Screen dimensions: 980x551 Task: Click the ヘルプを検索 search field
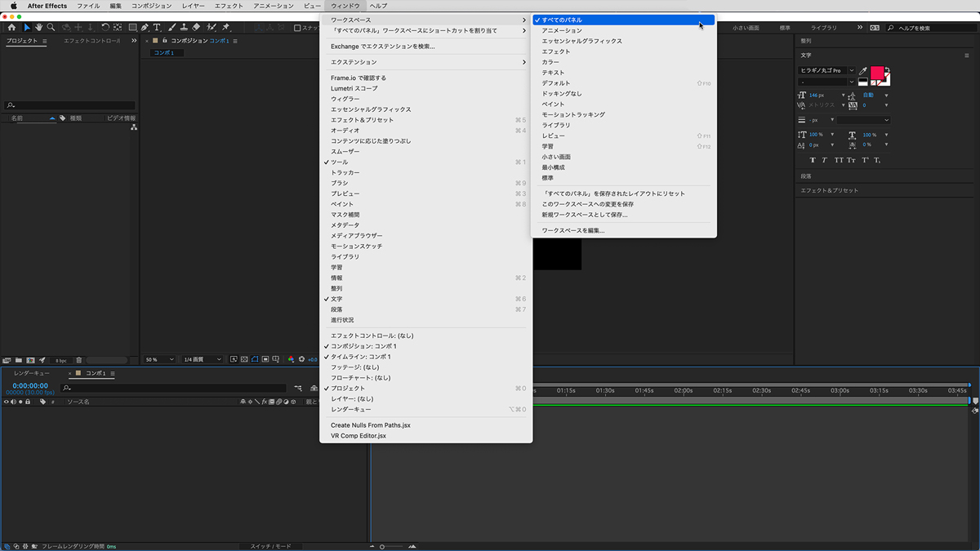click(931, 28)
